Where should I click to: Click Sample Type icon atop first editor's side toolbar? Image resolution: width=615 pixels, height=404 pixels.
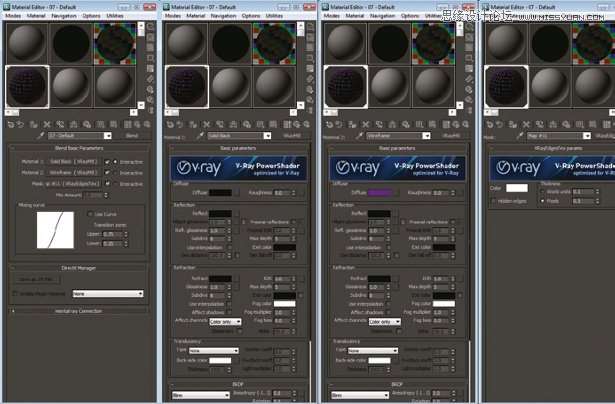click(151, 27)
